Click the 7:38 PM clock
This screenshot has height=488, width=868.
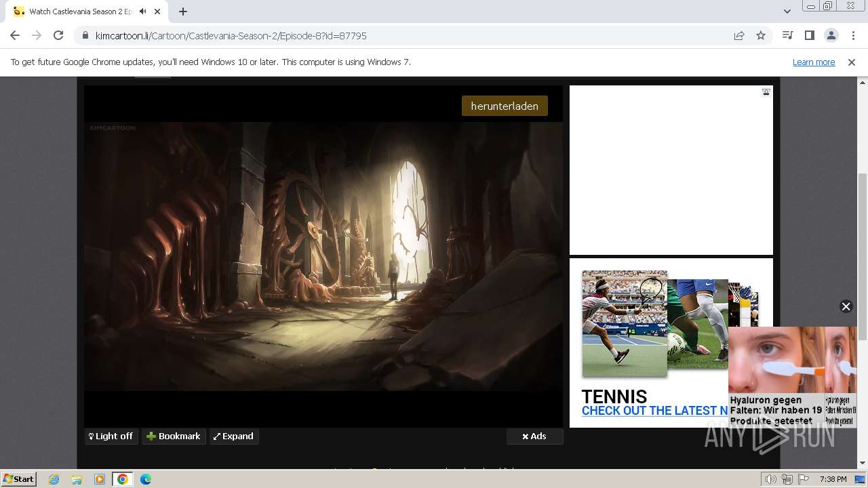coord(833,479)
